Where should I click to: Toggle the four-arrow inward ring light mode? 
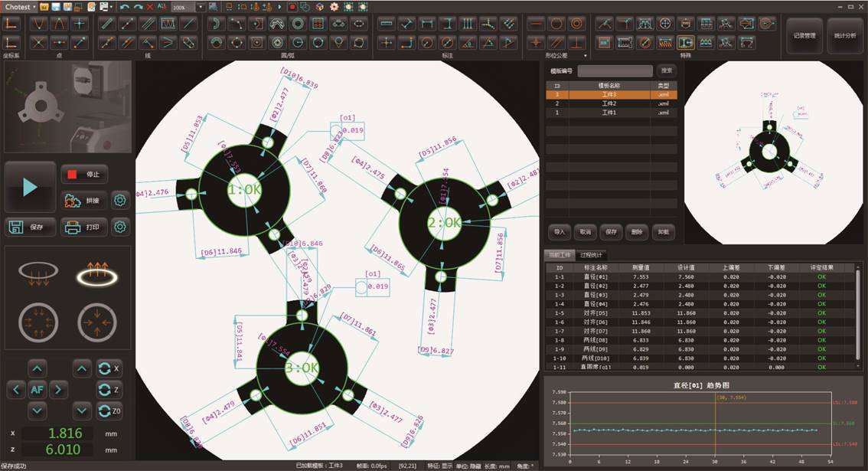(97, 322)
